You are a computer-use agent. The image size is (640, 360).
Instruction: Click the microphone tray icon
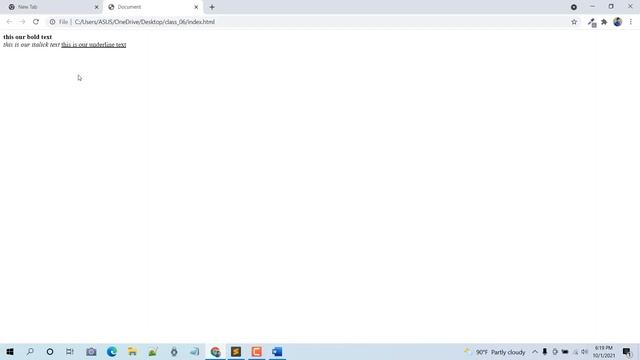click(544, 352)
